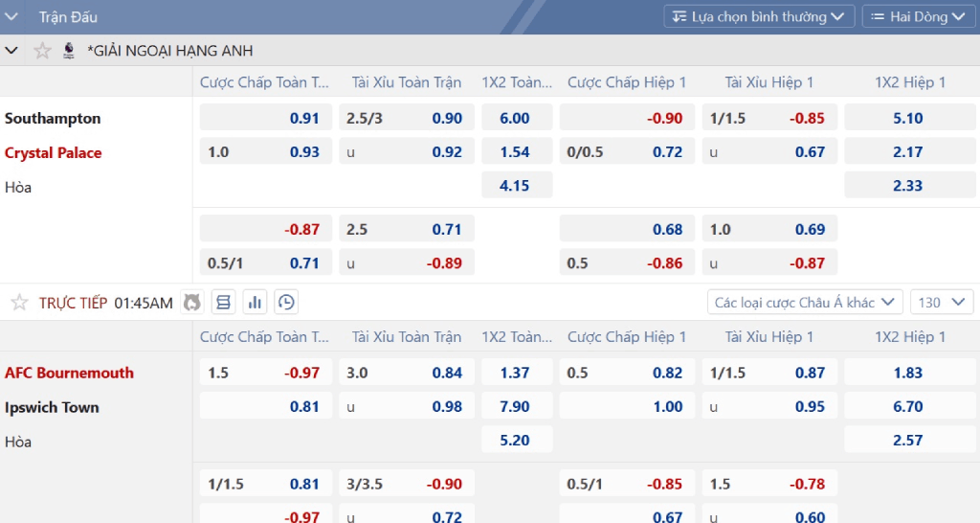Pick over 2.5 goals odds 0.71
Screen dimensions: 980x523
pyautogui.click(x=406, y=229)
